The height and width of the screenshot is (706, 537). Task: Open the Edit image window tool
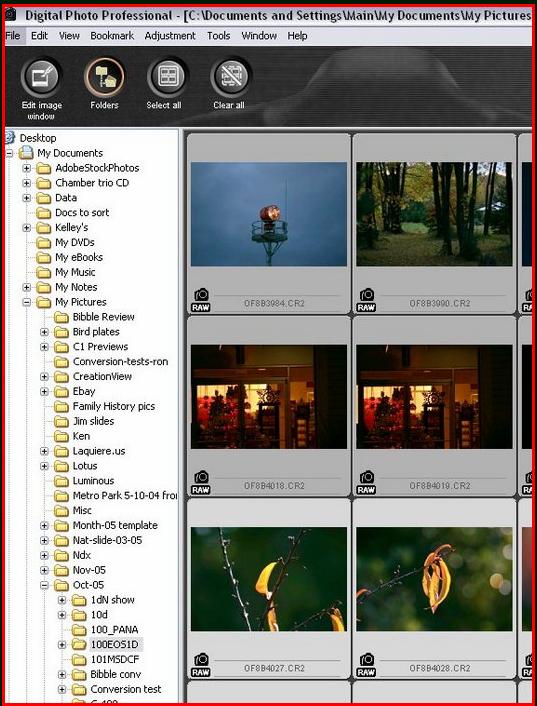[41, 77]
